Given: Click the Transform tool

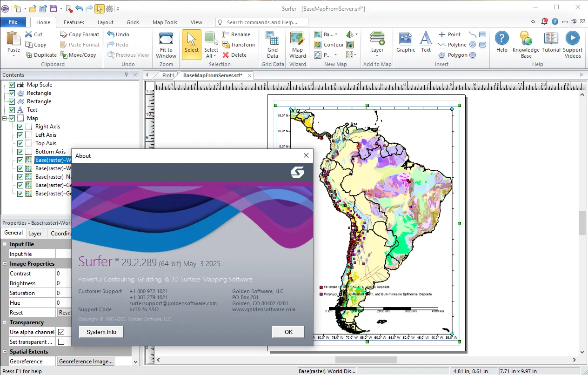Looking at the screenshot, I should [238, 45].
